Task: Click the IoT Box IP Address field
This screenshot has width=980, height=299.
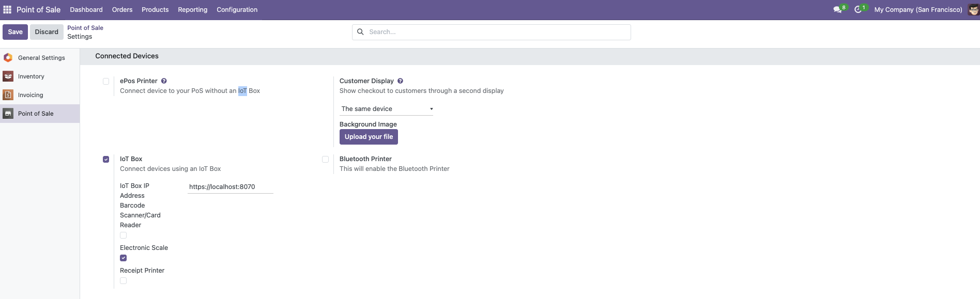Action: 231,187
